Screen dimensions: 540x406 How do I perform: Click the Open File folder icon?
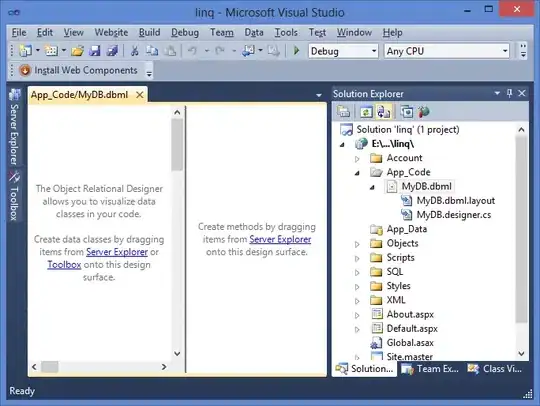click(x=77, y=51)
